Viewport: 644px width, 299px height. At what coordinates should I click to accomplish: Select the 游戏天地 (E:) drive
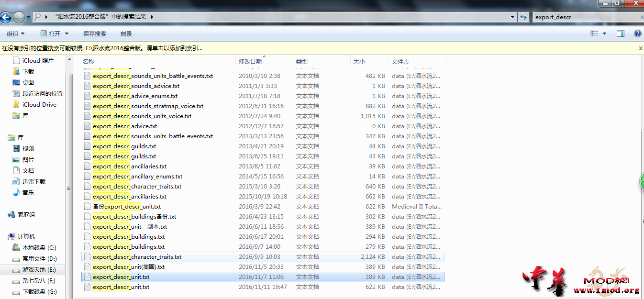point(39,270)
